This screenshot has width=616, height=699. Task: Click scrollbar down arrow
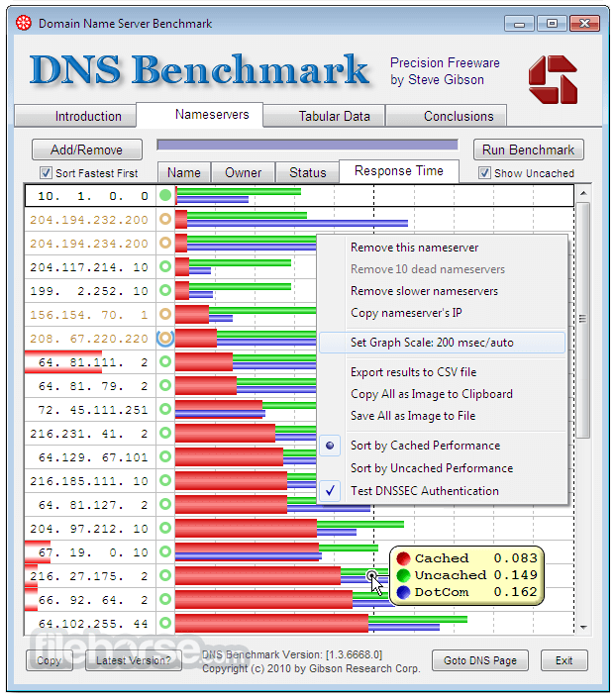[x=583, y=628]
